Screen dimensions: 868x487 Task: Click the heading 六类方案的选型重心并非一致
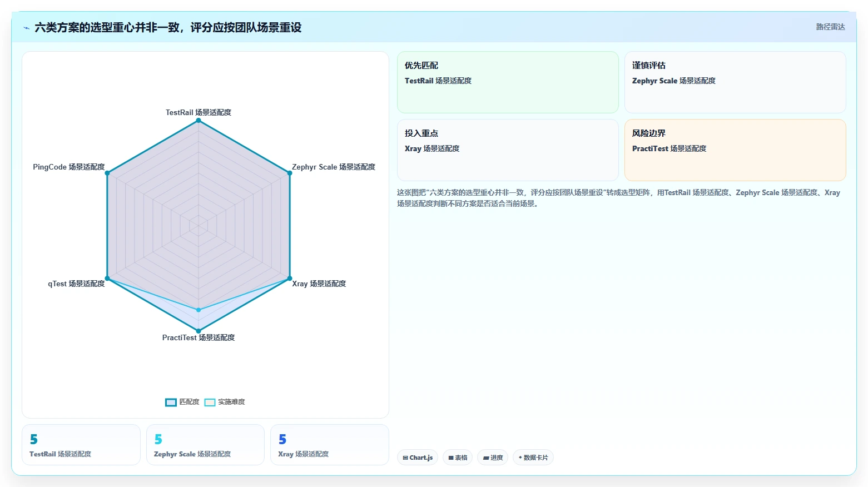click(x=168, y=27)
